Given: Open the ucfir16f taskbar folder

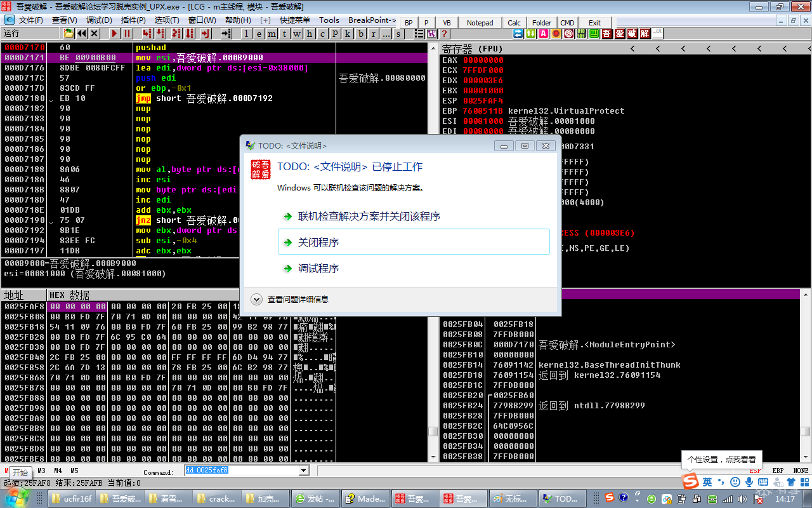Looking at the screenshot, I should point(72,498).
